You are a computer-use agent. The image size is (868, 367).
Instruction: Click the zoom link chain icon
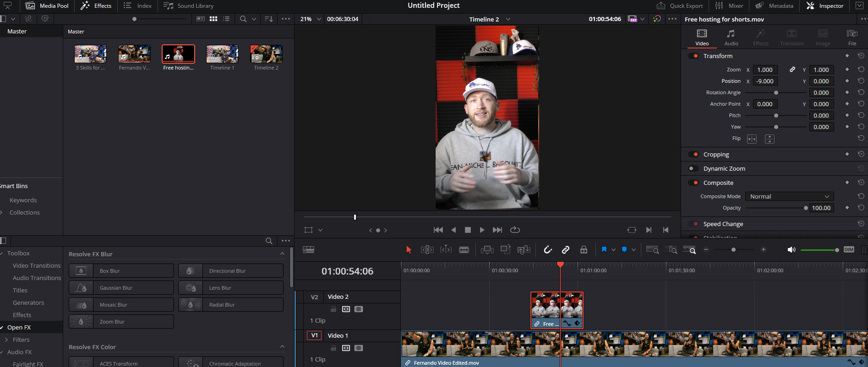(x=792, y=70)
